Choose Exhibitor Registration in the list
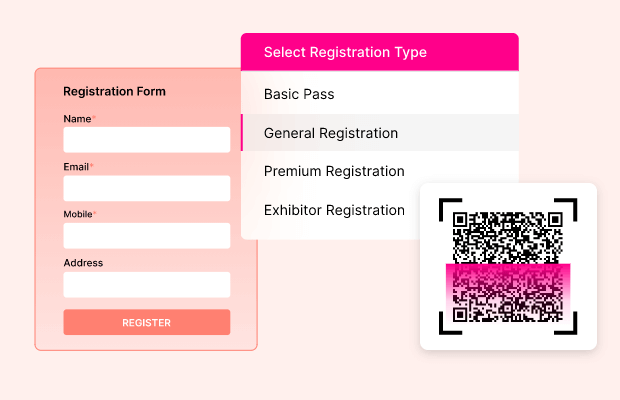 (x=334, y=210)
